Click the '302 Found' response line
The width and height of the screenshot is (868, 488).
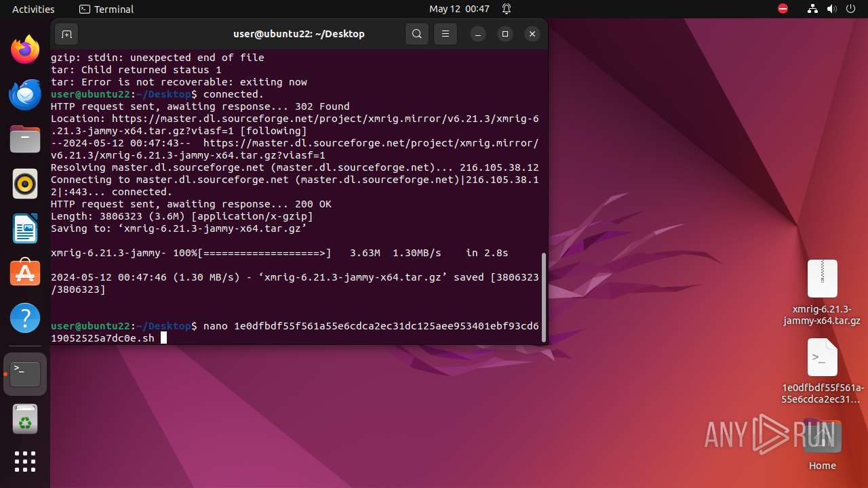point(200,106)
